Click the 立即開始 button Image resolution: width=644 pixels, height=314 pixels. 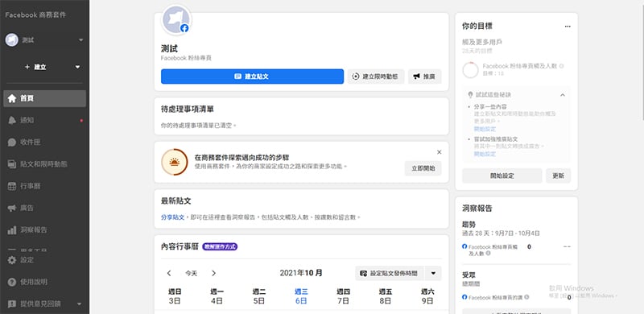tap(423, 168)
